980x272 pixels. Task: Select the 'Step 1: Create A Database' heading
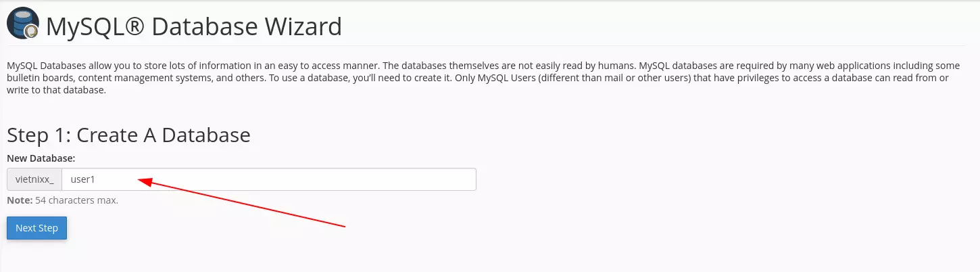(128, 135)
